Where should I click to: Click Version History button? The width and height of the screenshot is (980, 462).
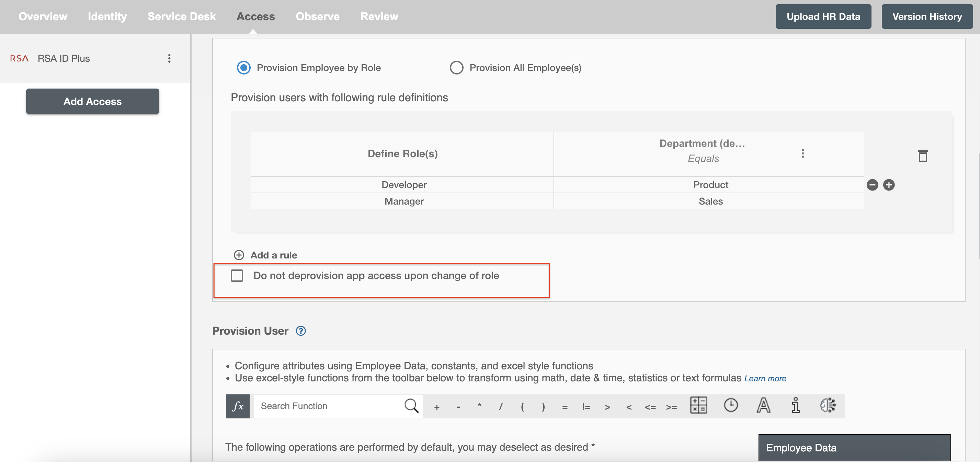point(927,16)
